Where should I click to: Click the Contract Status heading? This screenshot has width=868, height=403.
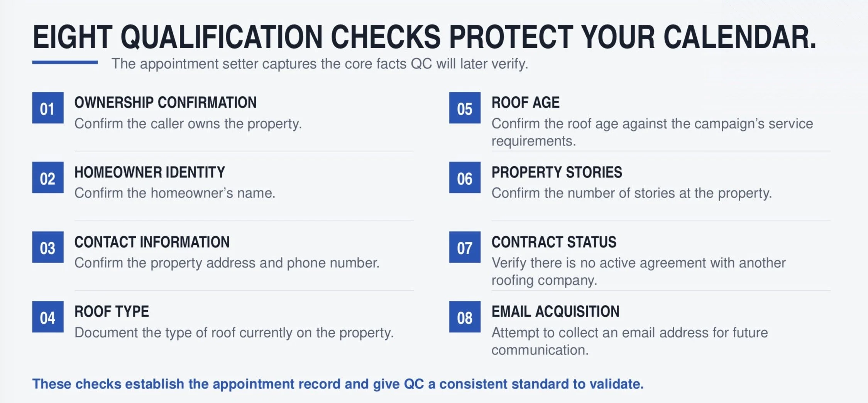click(554, 242)
